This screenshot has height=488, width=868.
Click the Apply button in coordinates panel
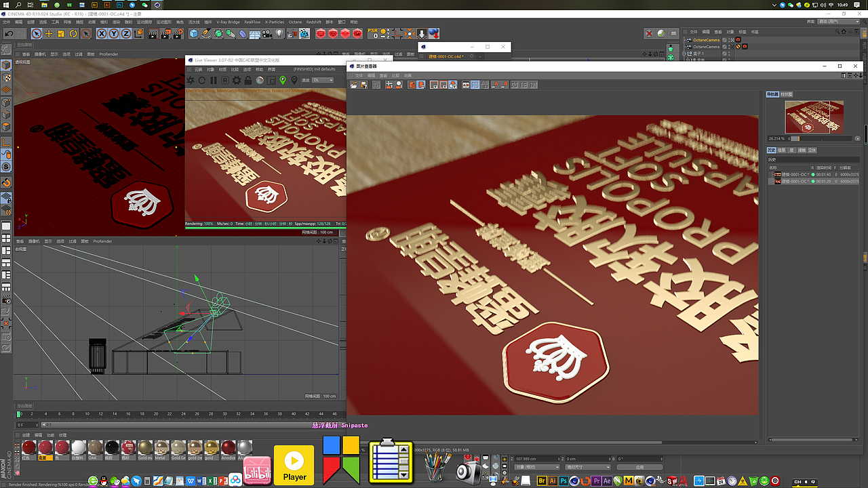[639, 467]
